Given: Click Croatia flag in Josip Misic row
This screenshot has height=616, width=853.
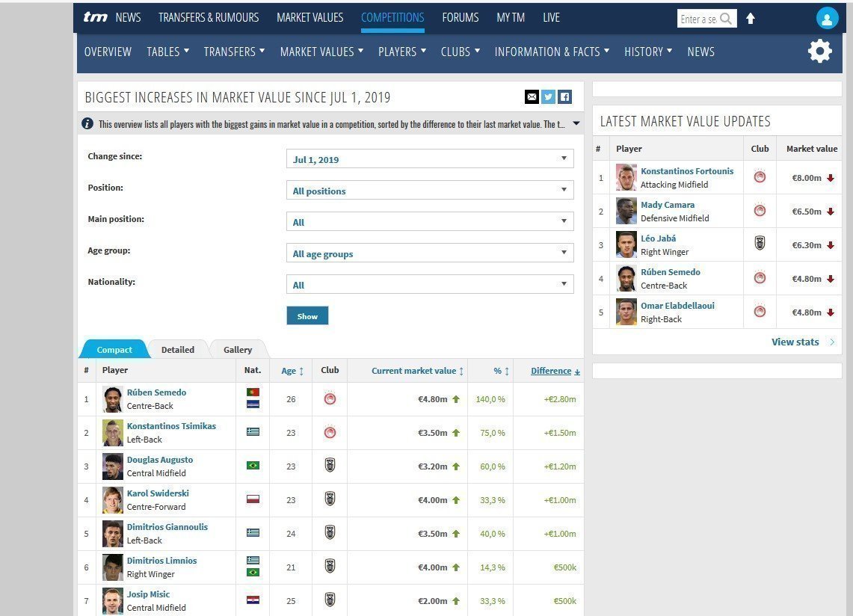Looking at the screenshot, I should pyautogui.click(x=253, y=600).
